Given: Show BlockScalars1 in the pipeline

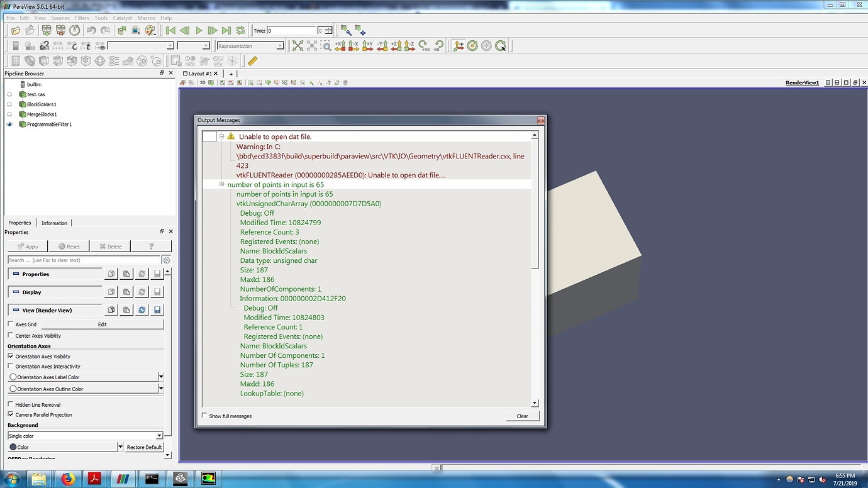Looking at the screenshot, I should tap(9, 104).
